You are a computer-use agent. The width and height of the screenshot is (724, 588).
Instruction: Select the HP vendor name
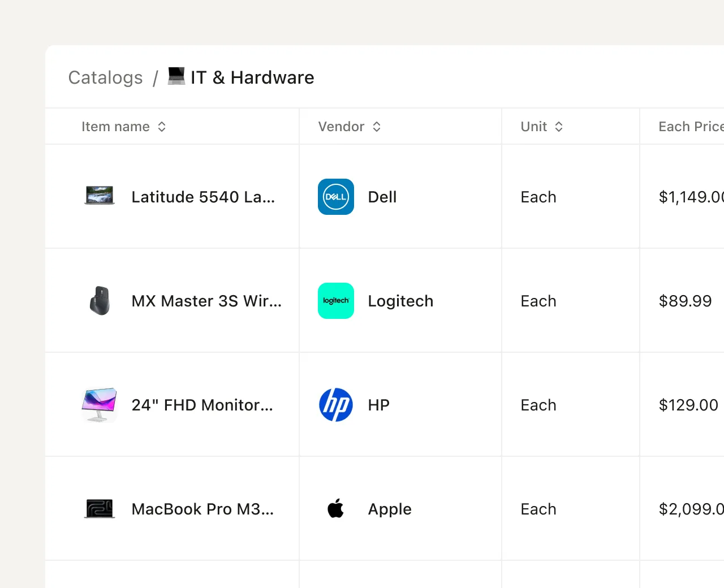378,405
